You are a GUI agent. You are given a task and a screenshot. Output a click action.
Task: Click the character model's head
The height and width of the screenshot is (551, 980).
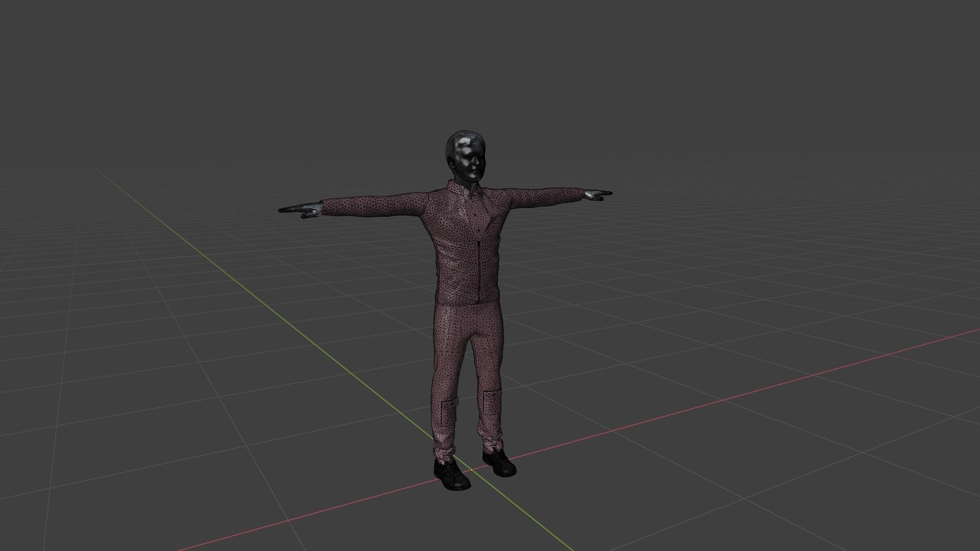(464, 157)
